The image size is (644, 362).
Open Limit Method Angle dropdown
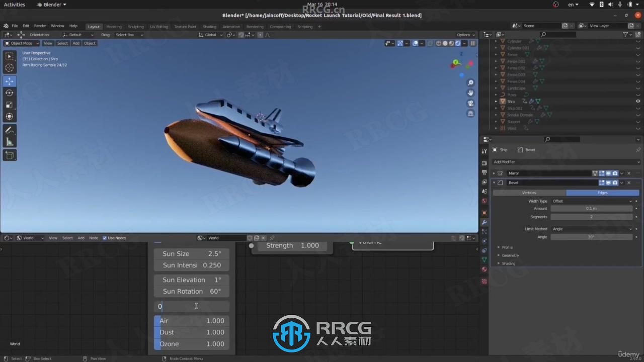592,229
